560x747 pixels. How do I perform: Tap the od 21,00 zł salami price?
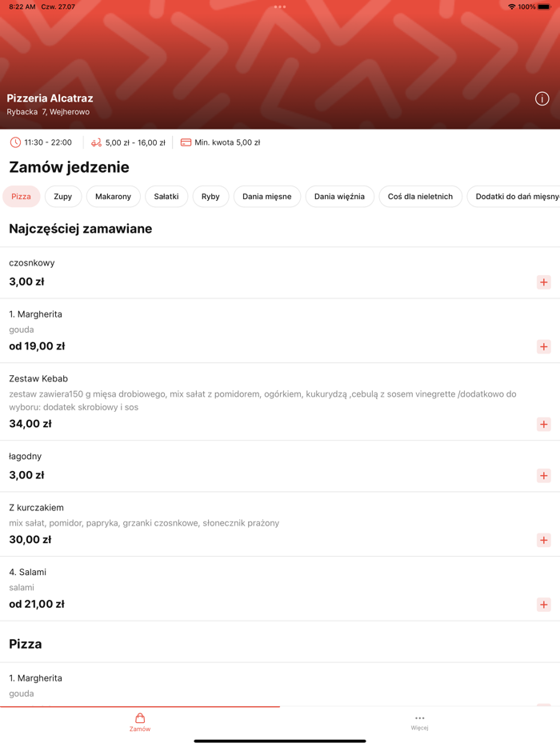(37, 604)
